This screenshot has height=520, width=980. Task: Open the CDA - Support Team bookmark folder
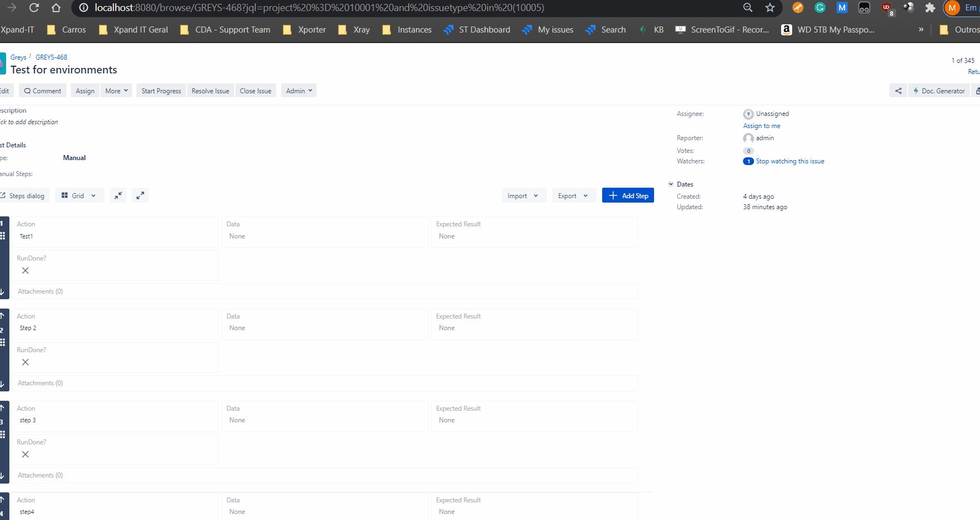(x=225, y=30)
